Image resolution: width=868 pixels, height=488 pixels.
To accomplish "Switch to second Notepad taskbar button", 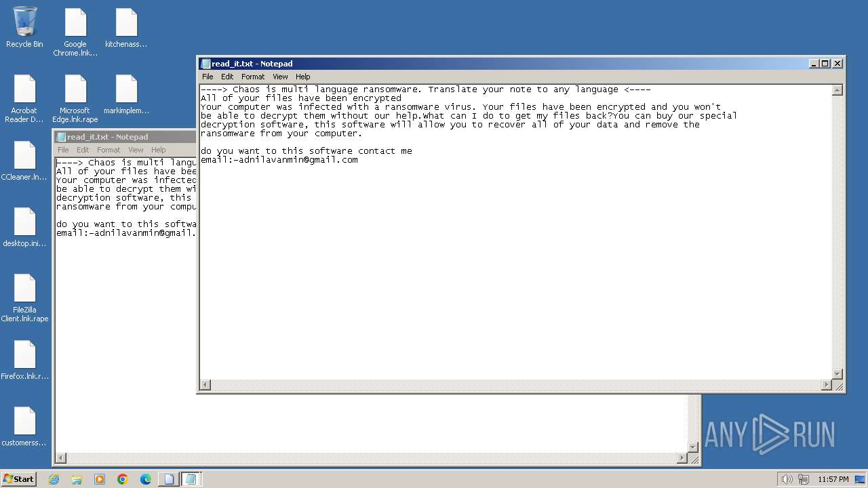I will (x=191, y=479).
